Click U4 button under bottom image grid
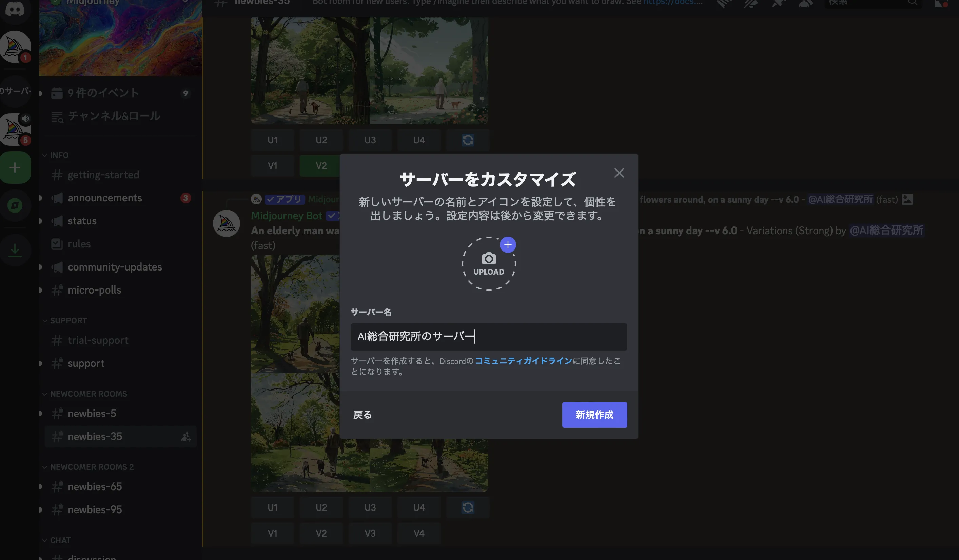The image size is (959, 560). coord(418,507)
